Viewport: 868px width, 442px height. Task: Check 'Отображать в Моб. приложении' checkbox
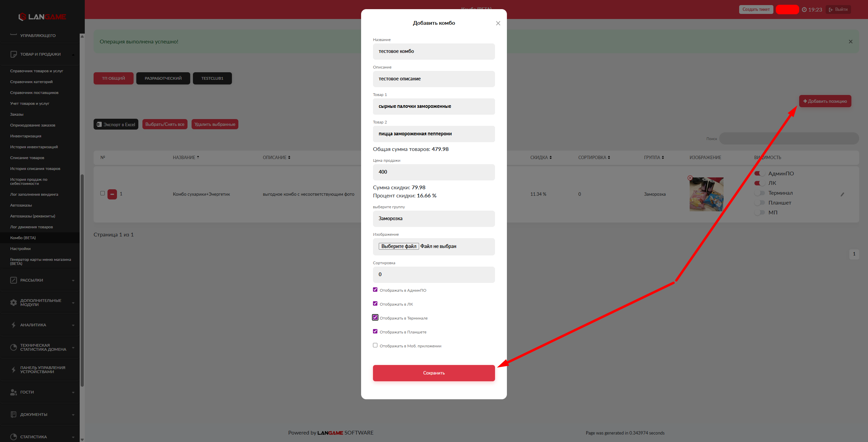375,345
